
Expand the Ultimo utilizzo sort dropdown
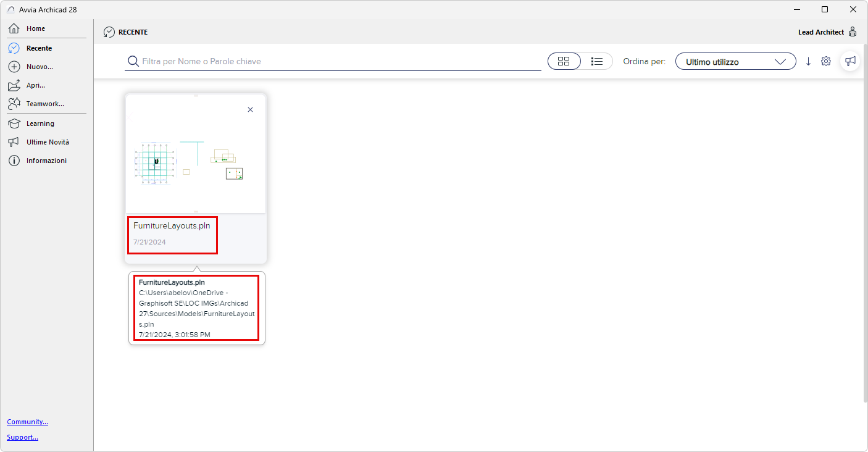tap(735, 61)
